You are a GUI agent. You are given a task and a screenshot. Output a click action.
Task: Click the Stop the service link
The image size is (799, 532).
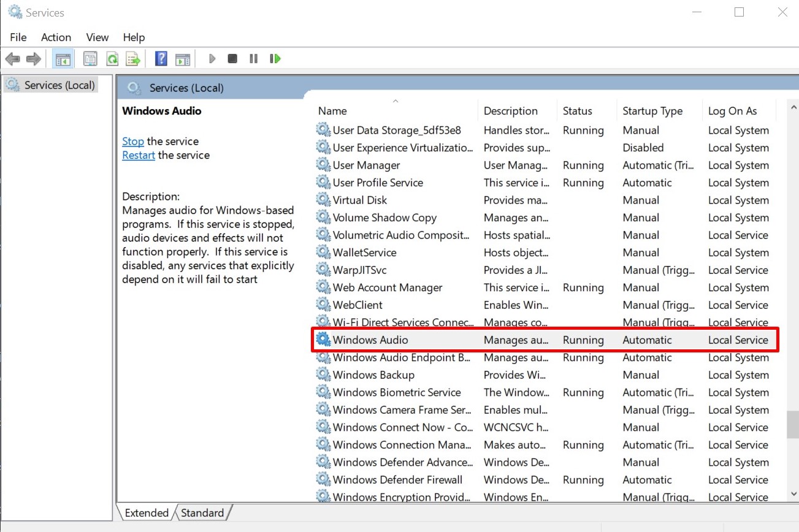[133, 141]
